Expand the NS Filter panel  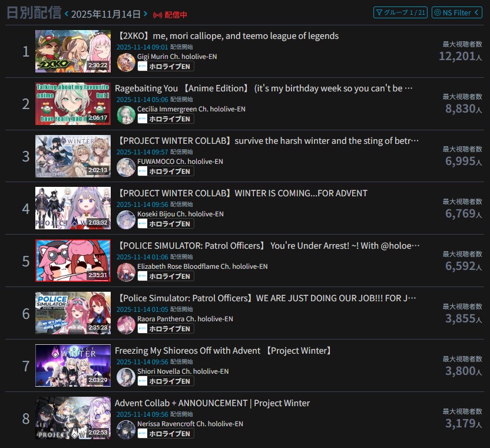[457, 12]
